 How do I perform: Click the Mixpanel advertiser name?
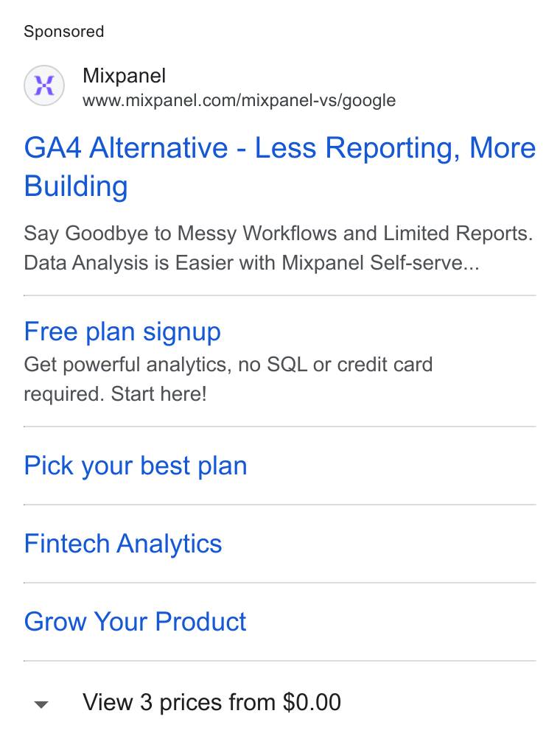coord(125,76)
